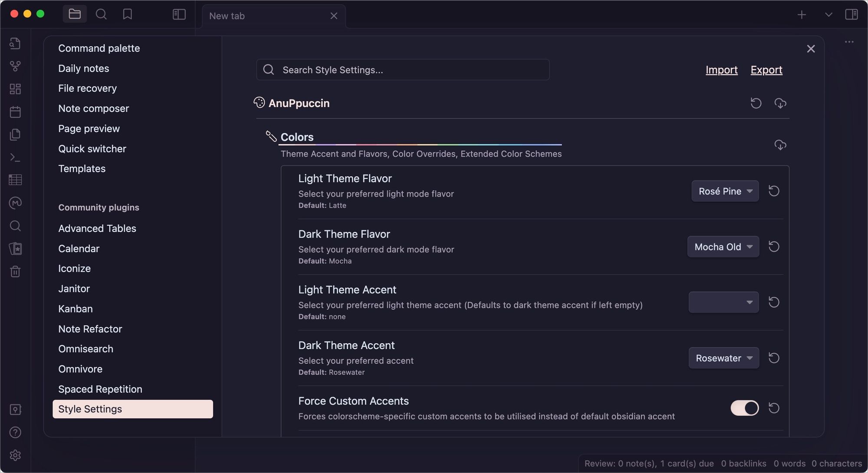The height and width of the screenshot is (473, 868).
Task: Expand Dark Theme Accent options
Action: pos(723,358)
